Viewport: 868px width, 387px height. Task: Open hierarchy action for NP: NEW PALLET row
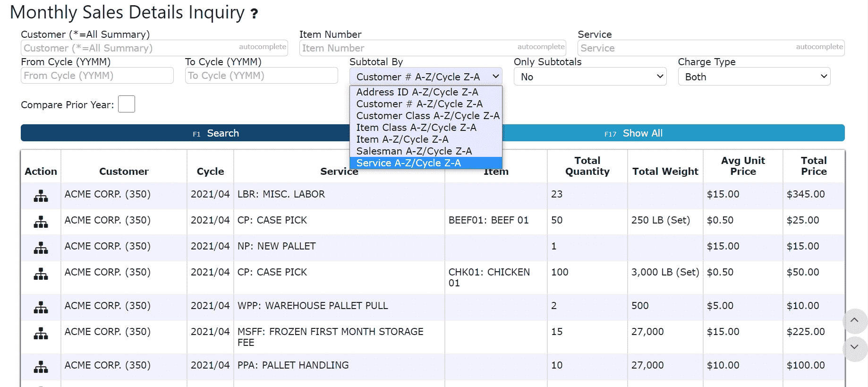pos(41,248)
